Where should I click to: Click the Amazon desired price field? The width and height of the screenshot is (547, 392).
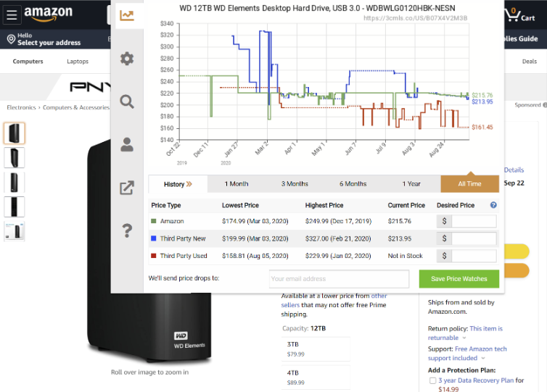474,221
